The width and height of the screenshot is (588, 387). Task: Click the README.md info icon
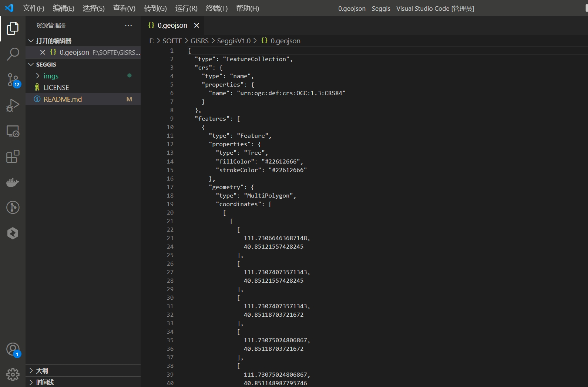point(37,99)
